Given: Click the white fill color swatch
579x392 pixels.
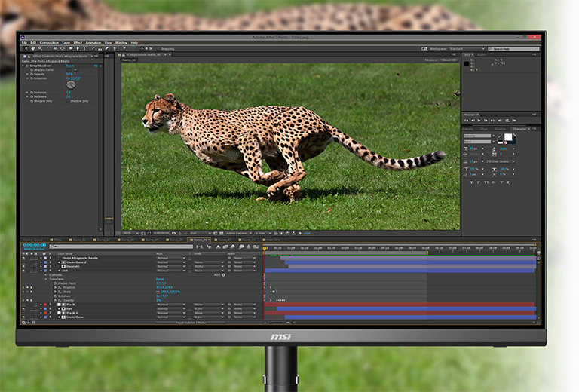Looking at the screenshot, I should (x=508, y=137).
